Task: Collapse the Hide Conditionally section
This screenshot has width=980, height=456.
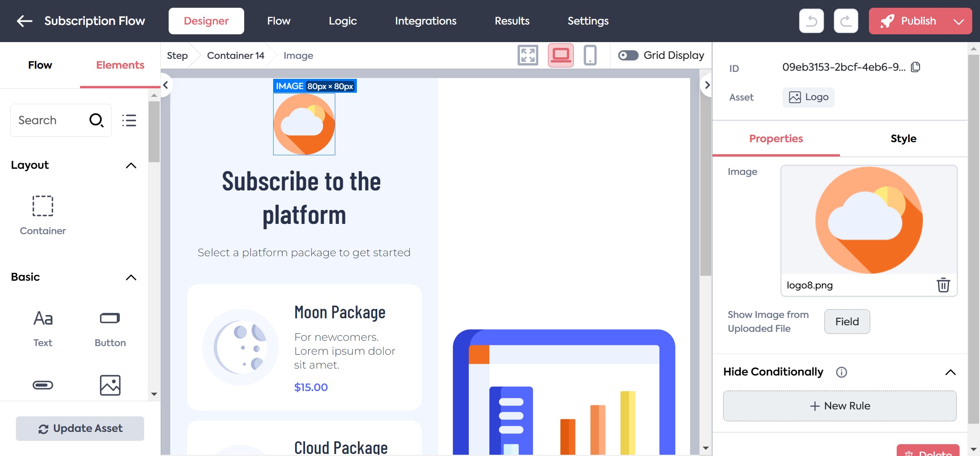Action: (950, 372)
